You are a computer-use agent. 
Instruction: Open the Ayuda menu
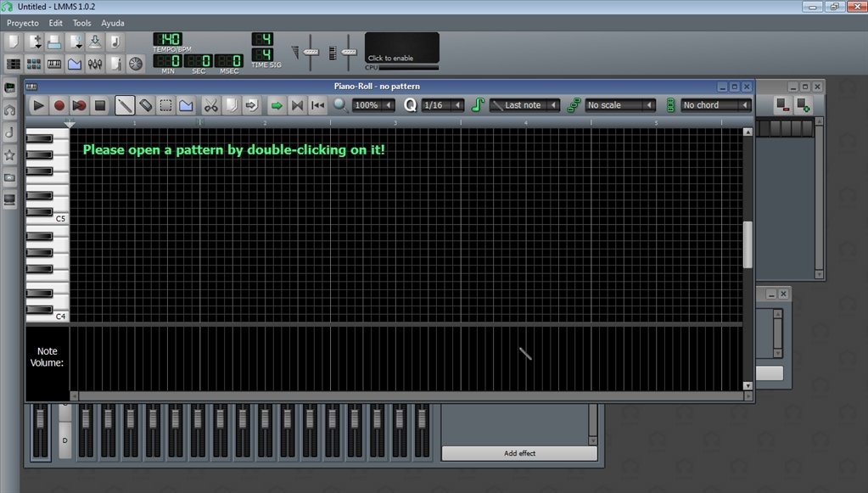(112, 23)
